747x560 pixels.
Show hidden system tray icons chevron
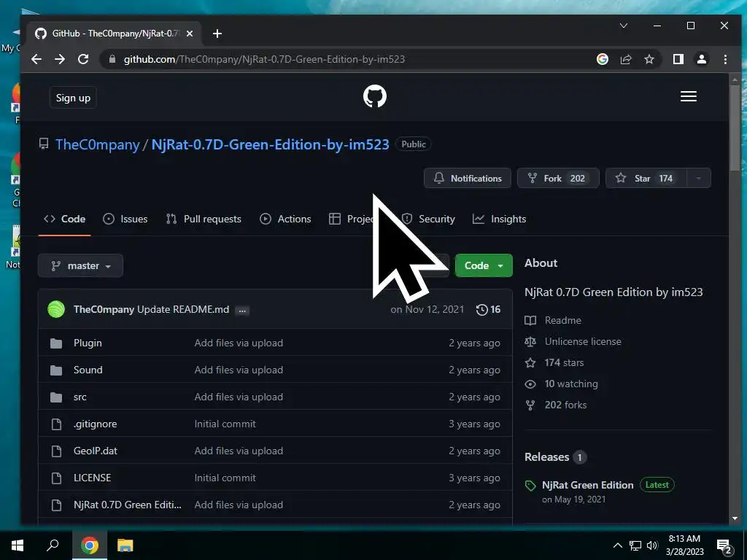617,545
